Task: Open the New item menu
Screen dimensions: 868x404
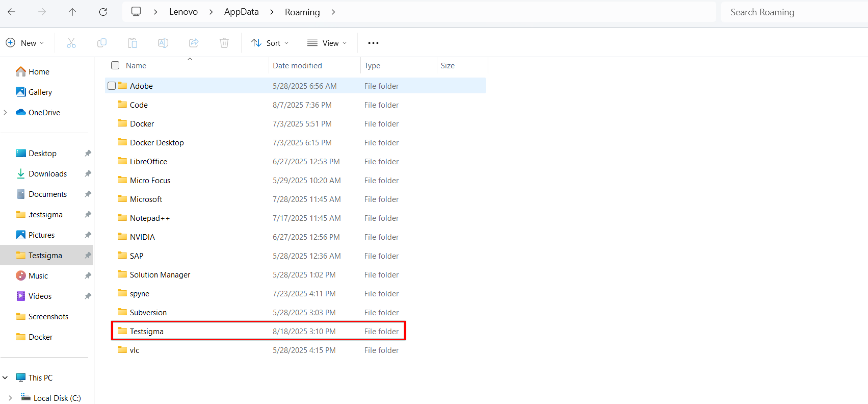Action: click(25, 43)
